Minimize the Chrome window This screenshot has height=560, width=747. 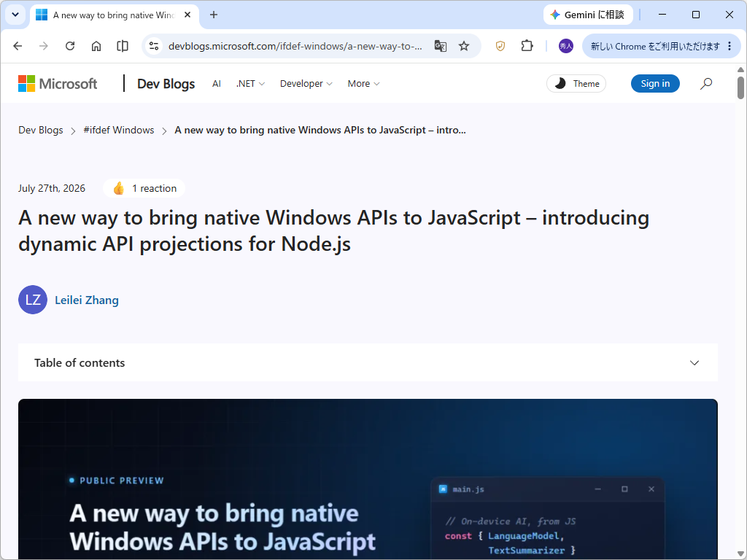662,15
